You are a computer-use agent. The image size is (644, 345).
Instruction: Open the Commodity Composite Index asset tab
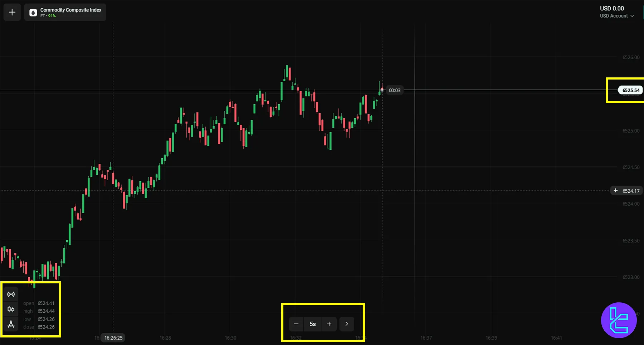pyautogui.click(x=65, y=13)
